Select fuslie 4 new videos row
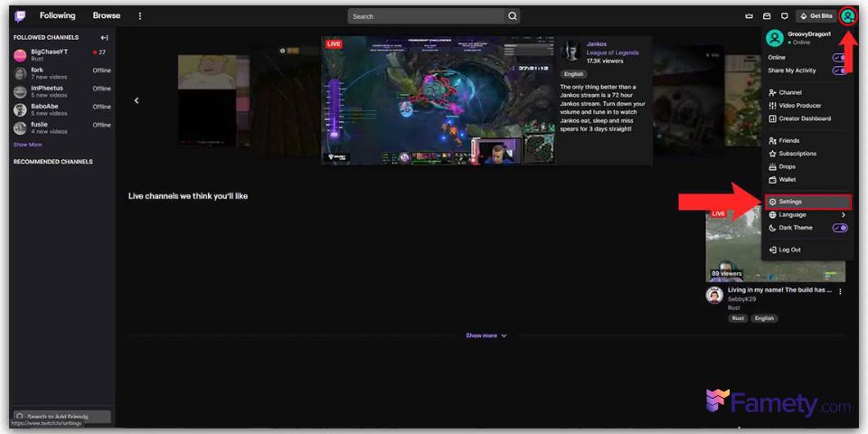The height and width of the screenshot is (434, 868). click(62, 127)
